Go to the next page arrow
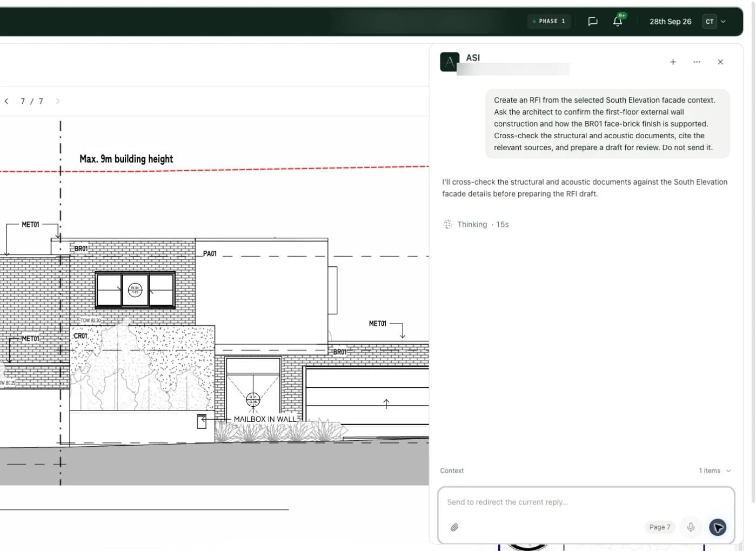This screenshot has width=756, height=551. [58, 101]
